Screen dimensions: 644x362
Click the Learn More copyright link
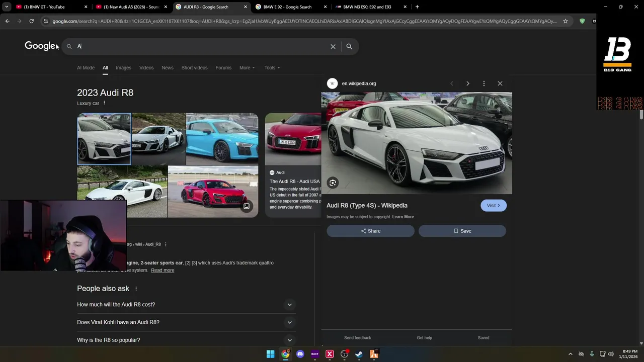(x=403, y=217)
